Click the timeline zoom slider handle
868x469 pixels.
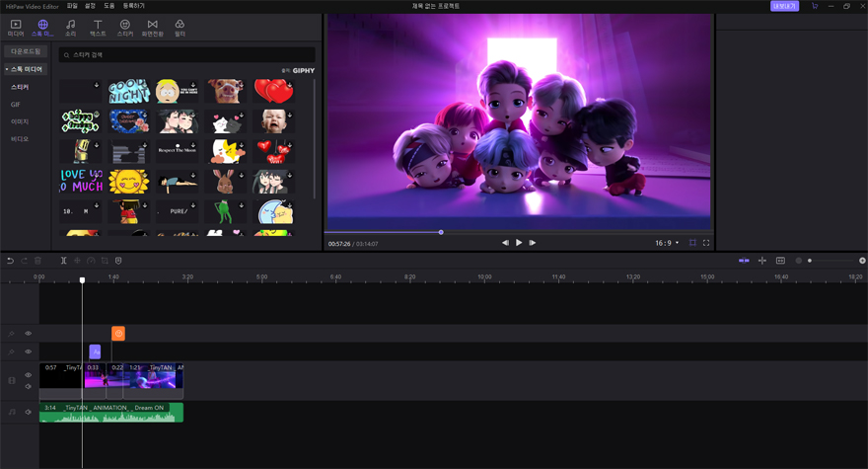point(810,261)
